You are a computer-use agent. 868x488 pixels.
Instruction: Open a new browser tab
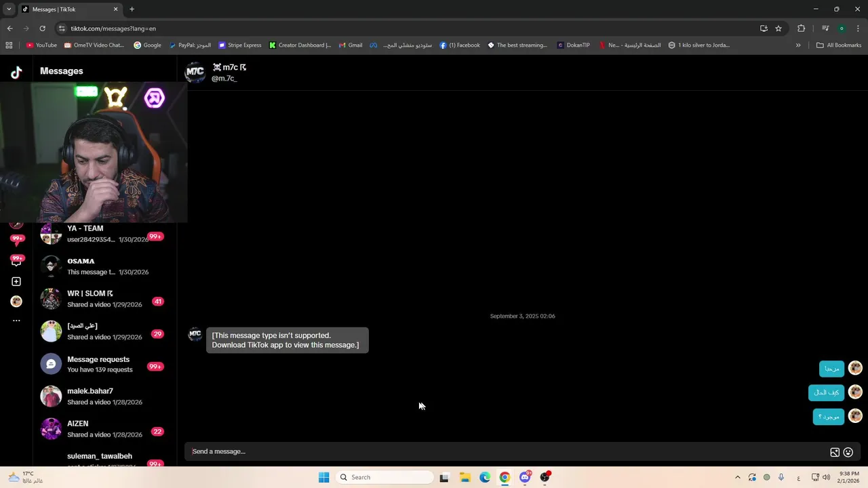click(132, 9)
